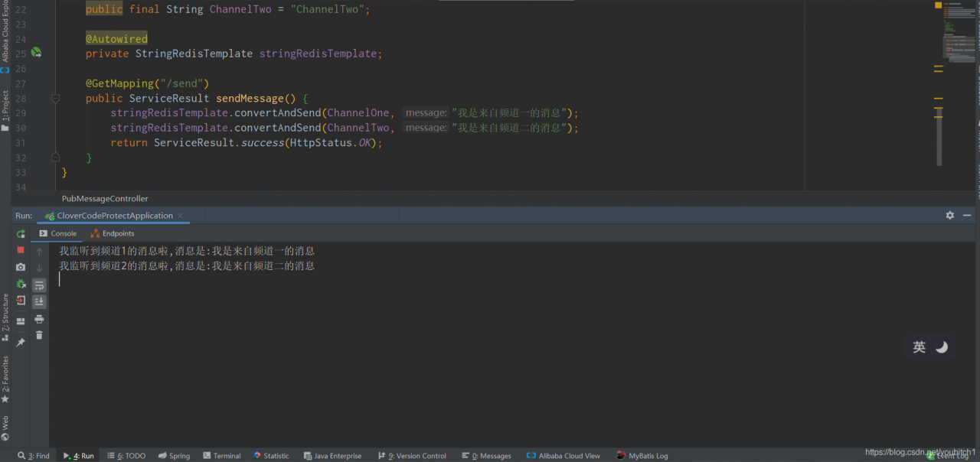Open Run panel settings gear

[x=949, y=216]
